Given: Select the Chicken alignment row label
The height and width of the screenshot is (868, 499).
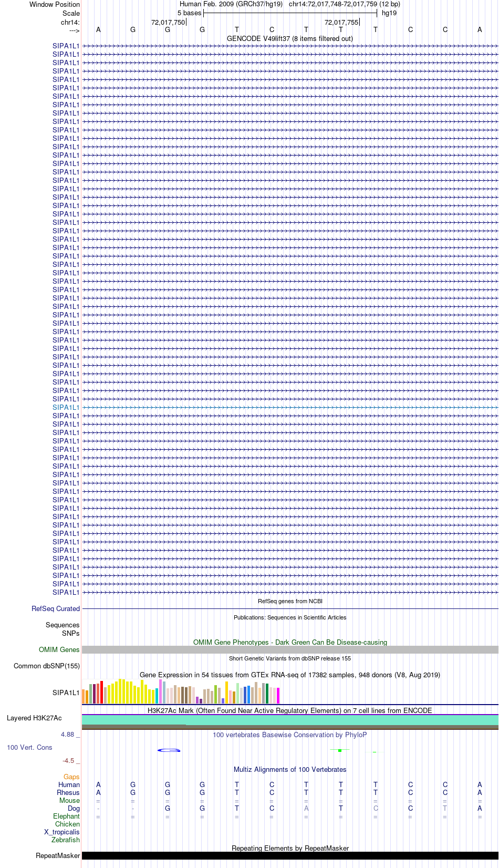Looking at the screenshot, I should 67,824.
